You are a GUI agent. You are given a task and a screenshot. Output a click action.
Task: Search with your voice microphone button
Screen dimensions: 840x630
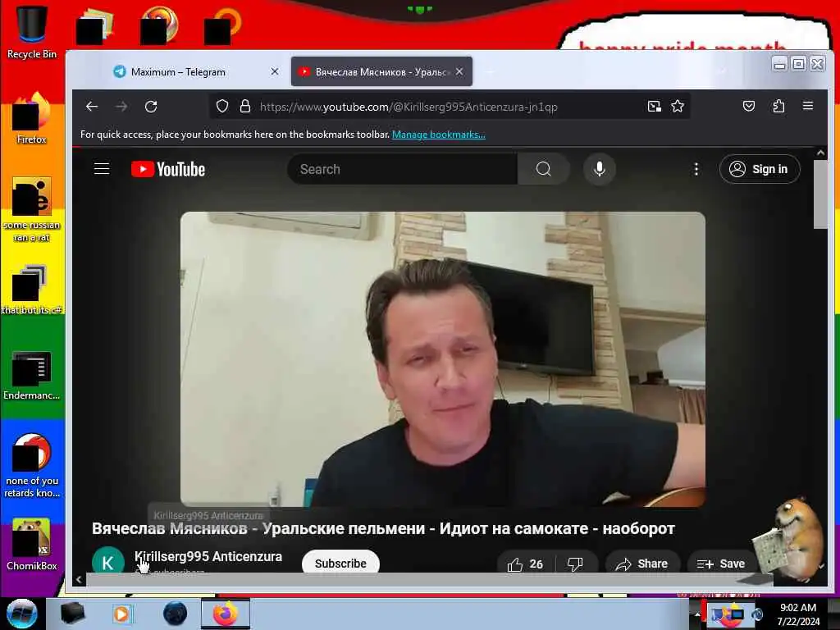click(600, 169)
